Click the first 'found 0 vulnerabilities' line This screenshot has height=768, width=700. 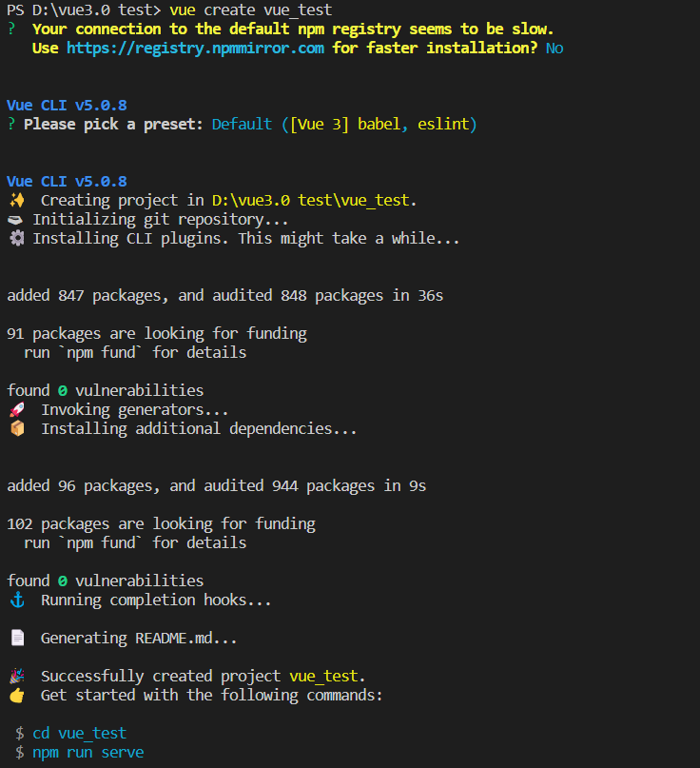[106, 390]
